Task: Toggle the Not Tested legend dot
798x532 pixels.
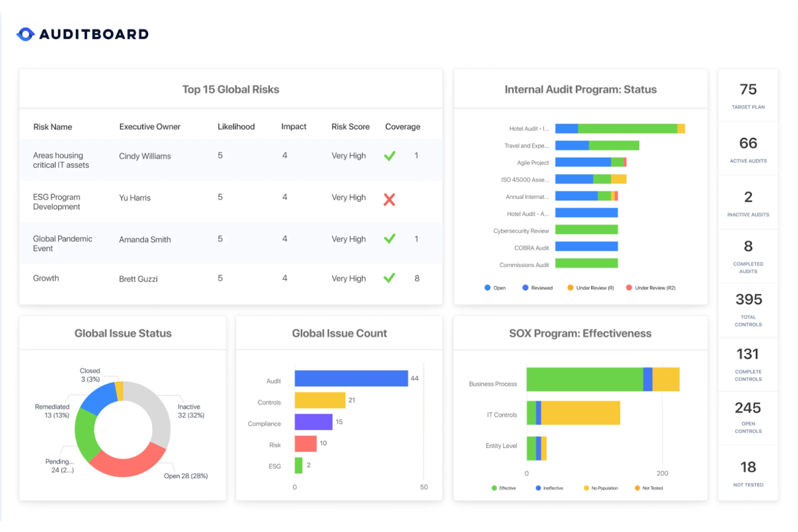Action: [637, 488]
